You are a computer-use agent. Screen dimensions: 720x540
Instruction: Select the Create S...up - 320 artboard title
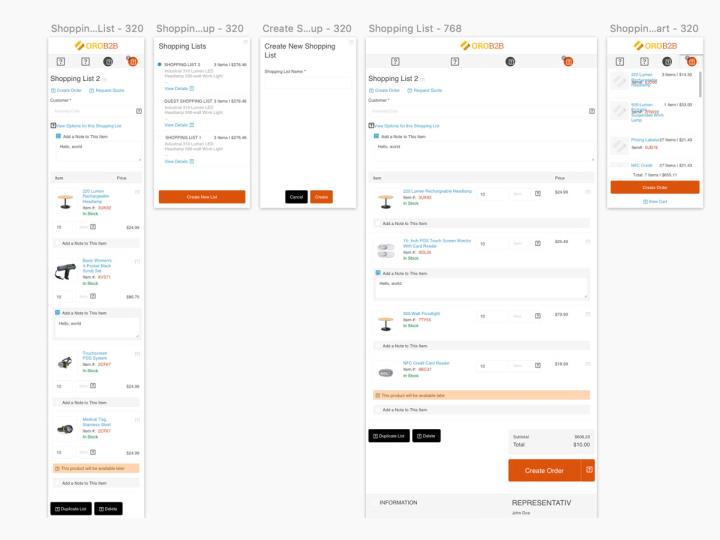pos(307,28)
